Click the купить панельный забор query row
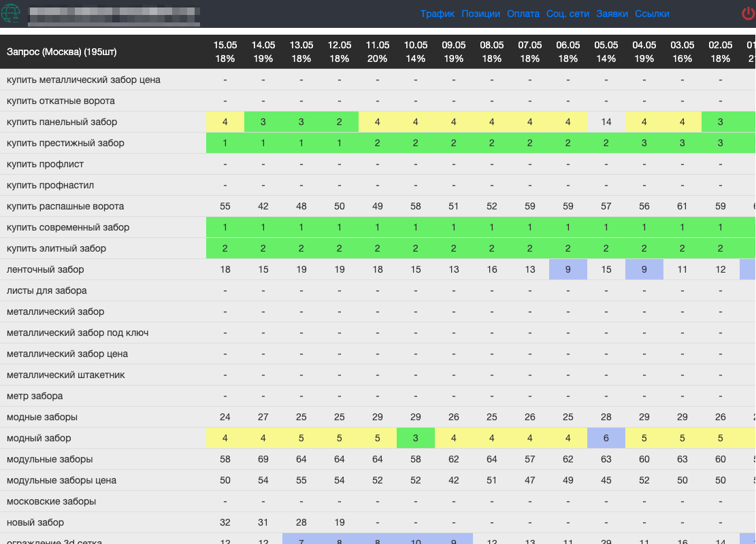The image size is (756, 544). coord(62,122)
